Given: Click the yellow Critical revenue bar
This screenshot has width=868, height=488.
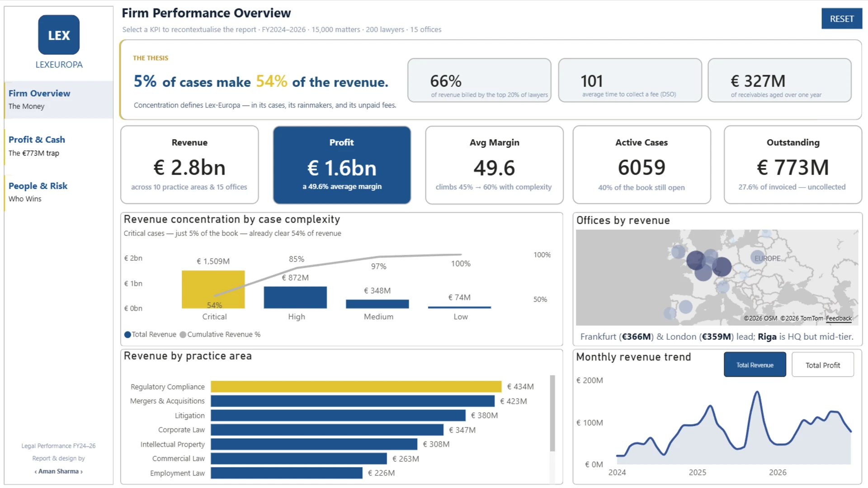Looking at the screenshot, I should 213,290.
